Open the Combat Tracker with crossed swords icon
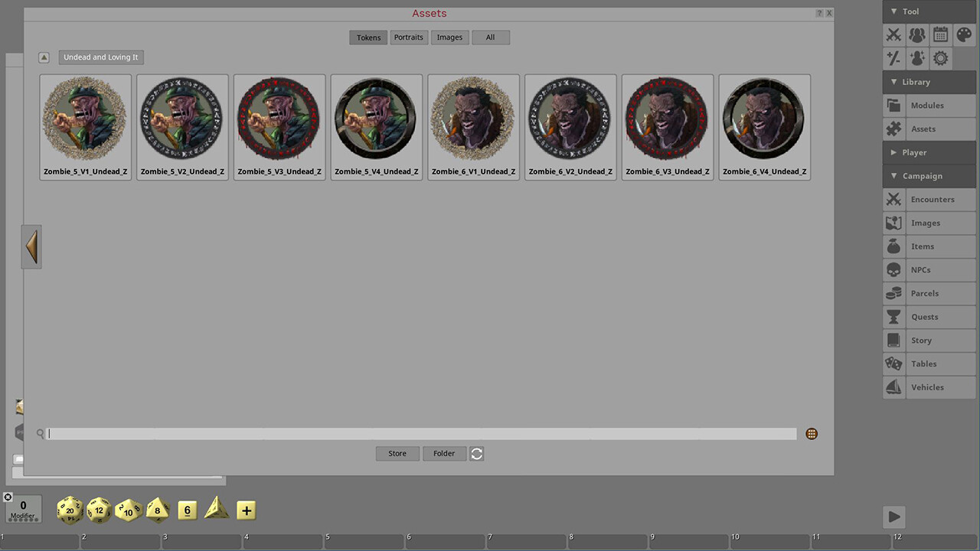This screenshot has width=980, height=551. click(893, 34)
